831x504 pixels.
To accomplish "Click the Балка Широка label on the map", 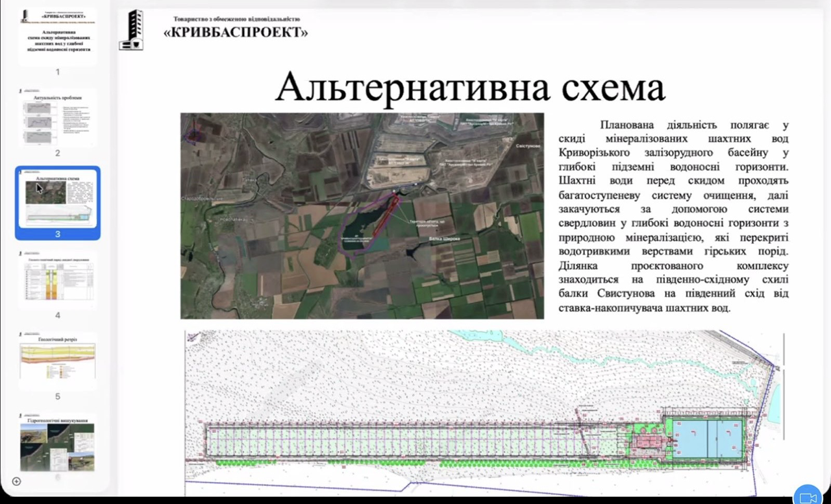I will [x=444, y=239].
